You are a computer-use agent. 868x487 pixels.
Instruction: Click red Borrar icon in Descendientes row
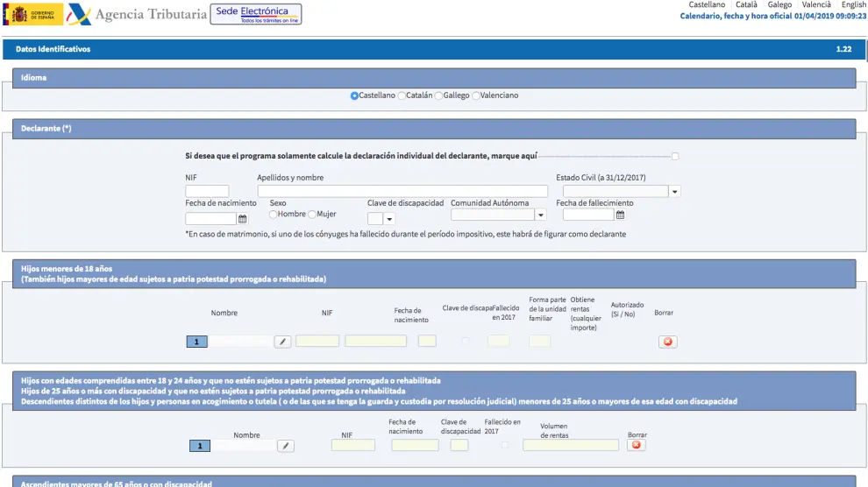click(x=637, y=445)
